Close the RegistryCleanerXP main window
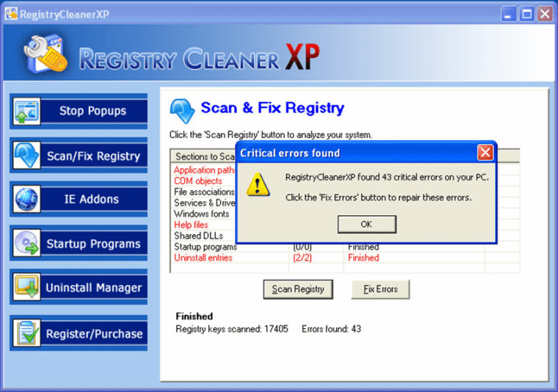This screenshot has height=392, width=558. [545, 14]
